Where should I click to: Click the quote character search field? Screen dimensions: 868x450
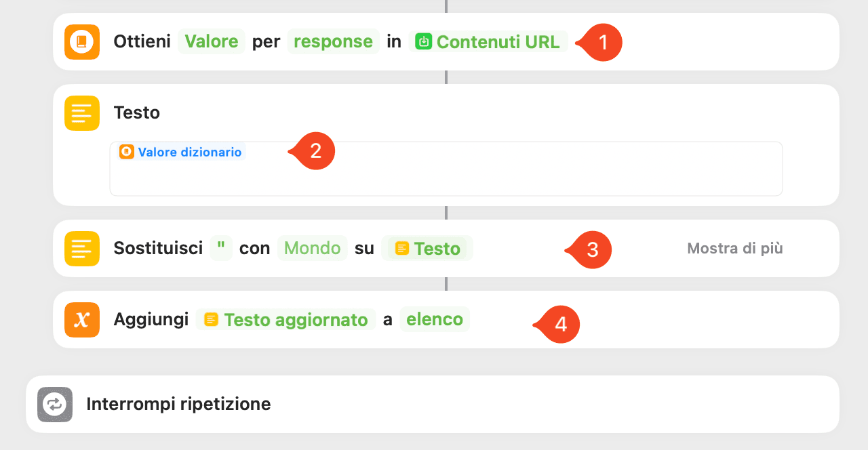221,249
